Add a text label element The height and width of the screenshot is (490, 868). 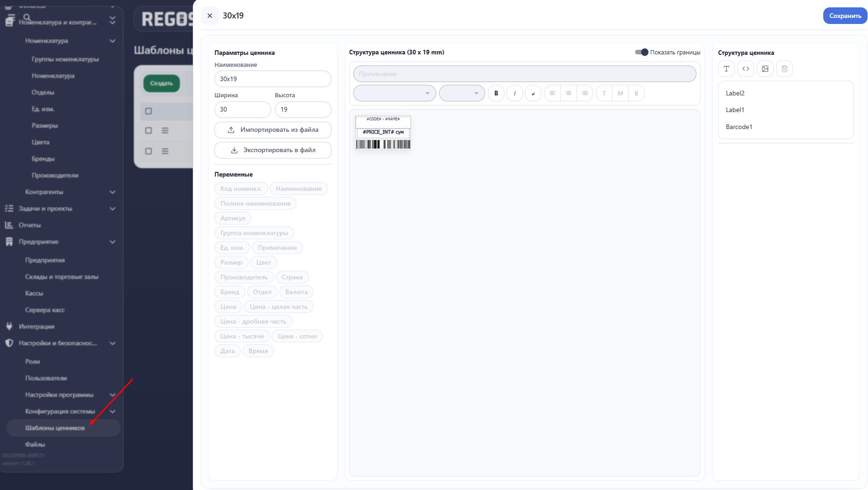(726, 69)
